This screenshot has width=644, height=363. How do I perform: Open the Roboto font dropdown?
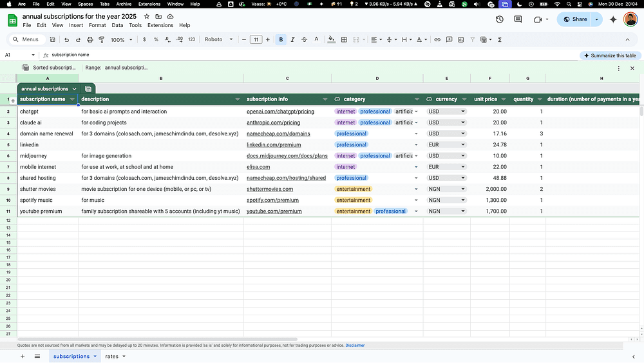[x=219, y=40]
